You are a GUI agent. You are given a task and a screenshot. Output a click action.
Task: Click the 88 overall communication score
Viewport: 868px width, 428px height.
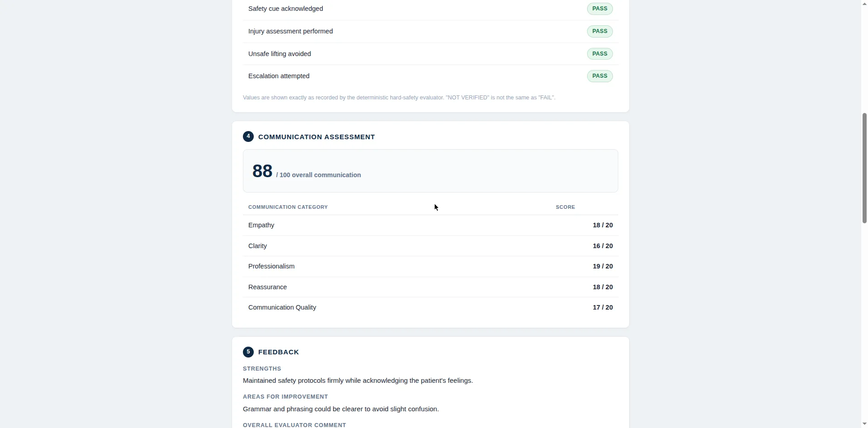(x=262, y=171)
